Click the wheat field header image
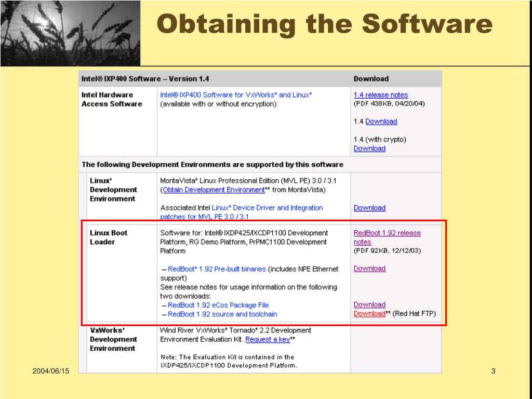Viewport: 532px width, 399px height. point(70,33)
